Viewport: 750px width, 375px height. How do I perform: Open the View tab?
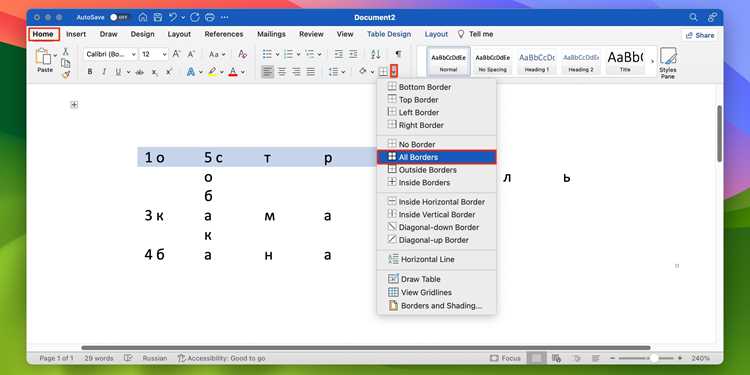pos(345,34)
